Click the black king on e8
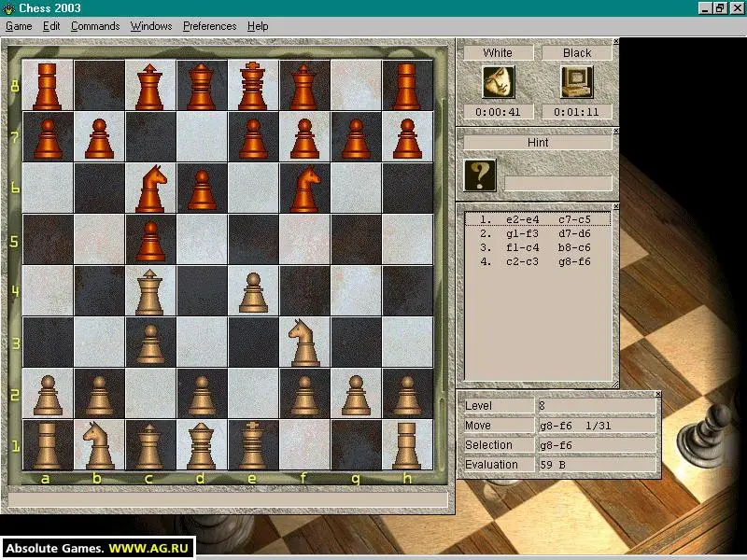 253,85
